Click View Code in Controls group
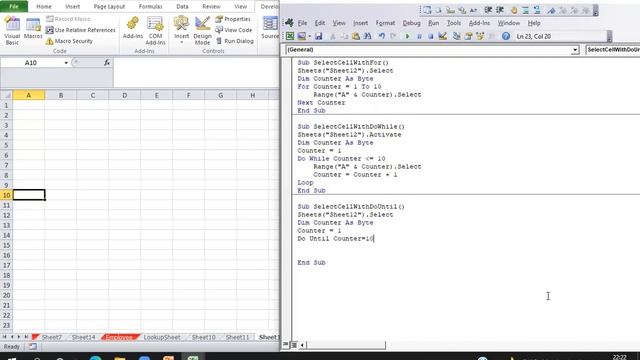 [x=233, y=30]
